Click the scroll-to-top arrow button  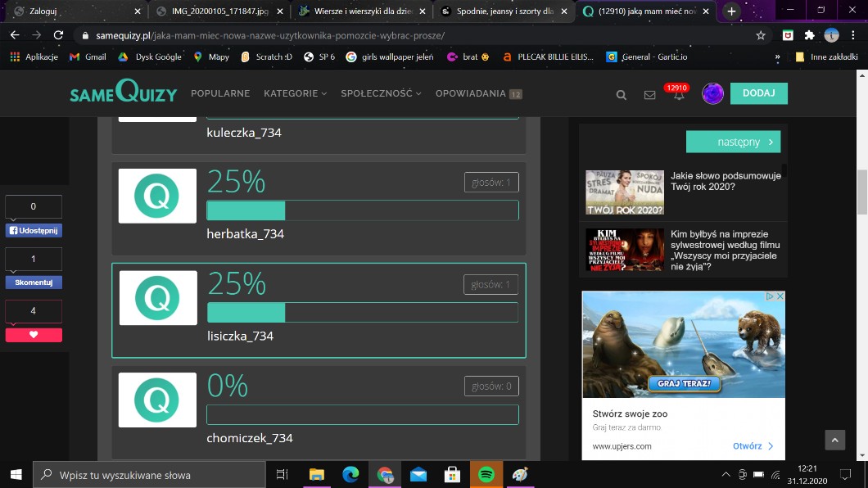(x=834, y=441)
